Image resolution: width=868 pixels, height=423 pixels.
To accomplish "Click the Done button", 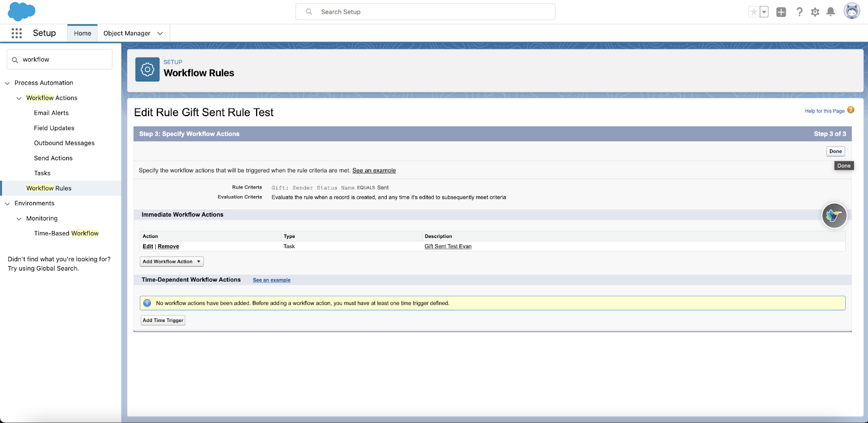I will coord(835,151).
